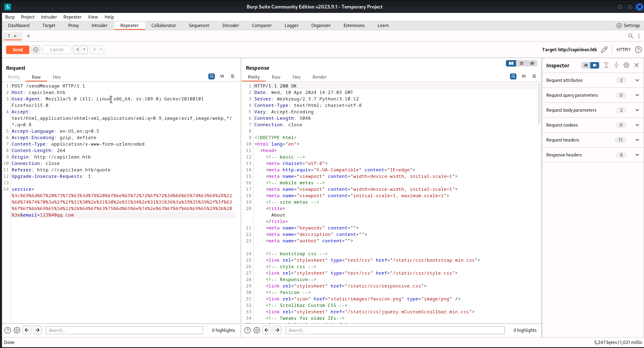Click the response vertical scrollbar

coord(539,105)
